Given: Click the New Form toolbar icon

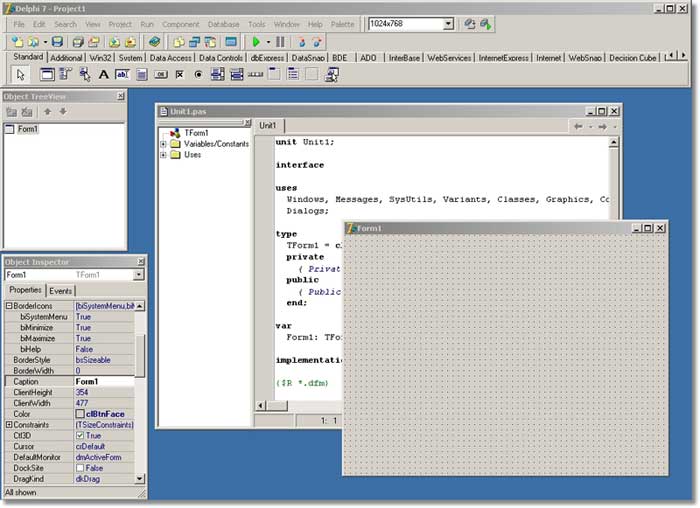Looking at the screenshot, I should [x=231, y=42].
